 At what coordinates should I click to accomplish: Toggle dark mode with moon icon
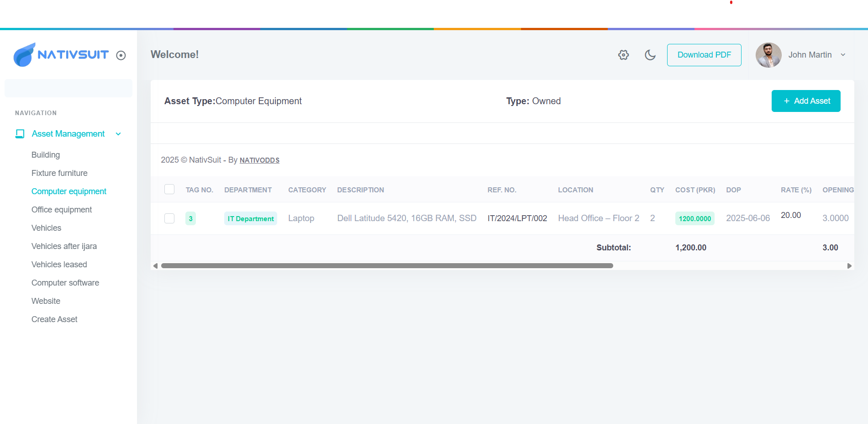coord(650,55)
